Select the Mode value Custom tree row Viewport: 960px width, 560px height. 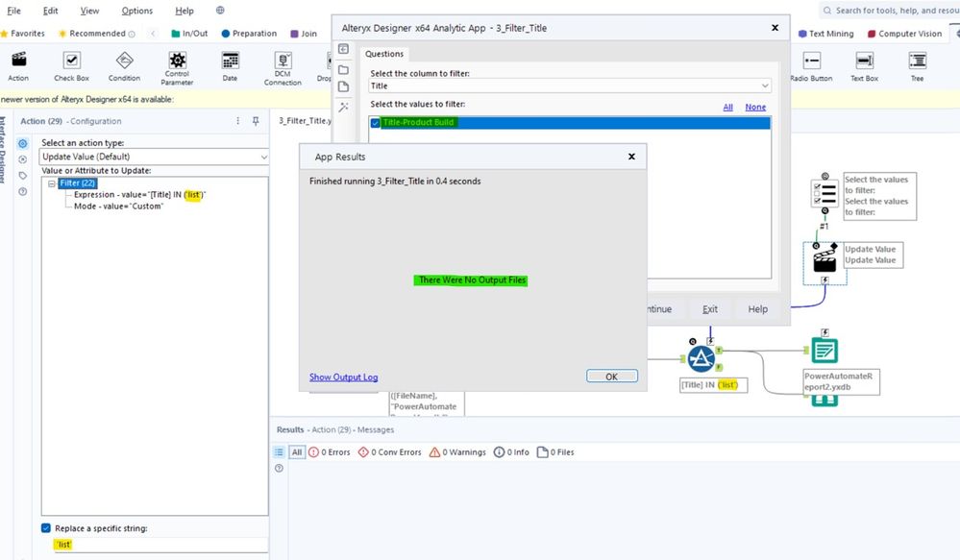118,207
